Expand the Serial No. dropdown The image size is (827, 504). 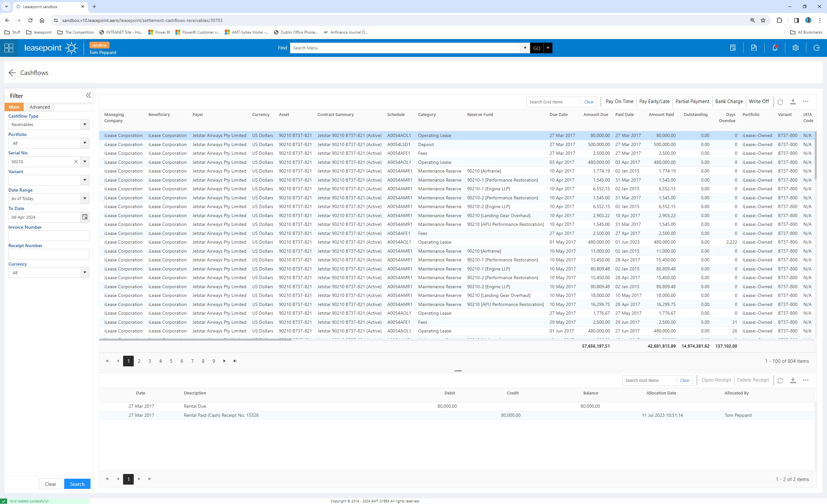[85, 162]
